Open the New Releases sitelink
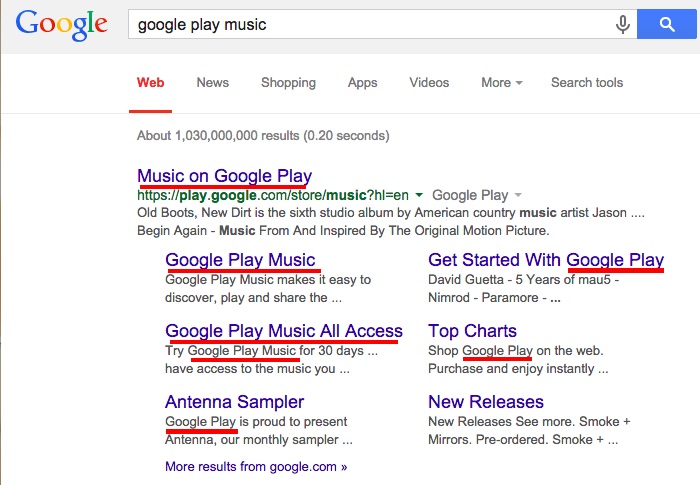The height and width of the screenshot is (485, 700). pos(486,402)
